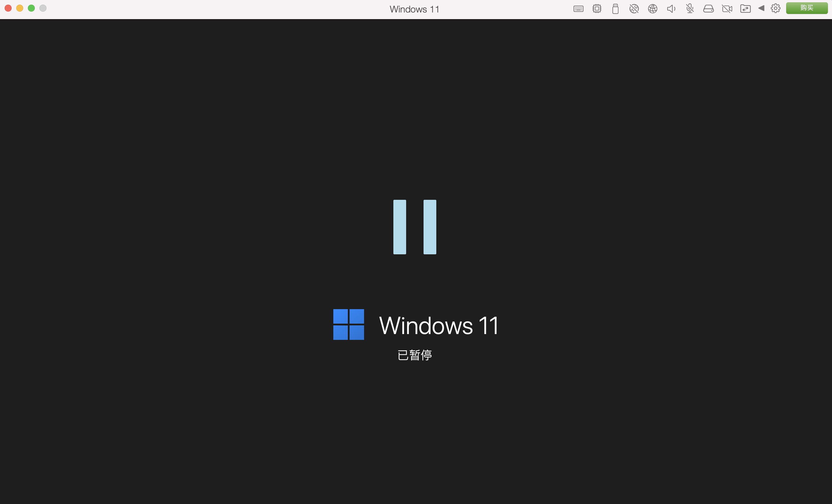Screen dimensions: 832x504
Task: Open the network globe icon
Action: click(652, 9)
